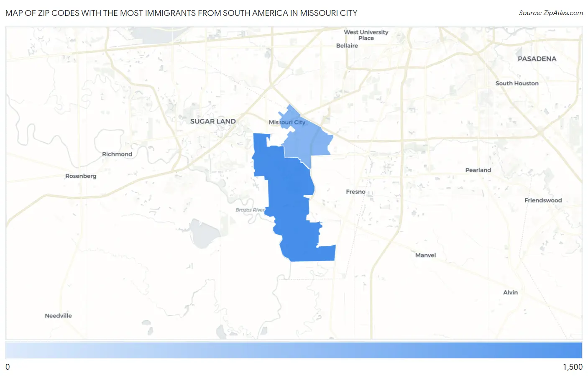Image resolution: width=588 pixels, height=376 pixels.
Task: Click the legend maximum value '1,500'
Action: (573, 367)
